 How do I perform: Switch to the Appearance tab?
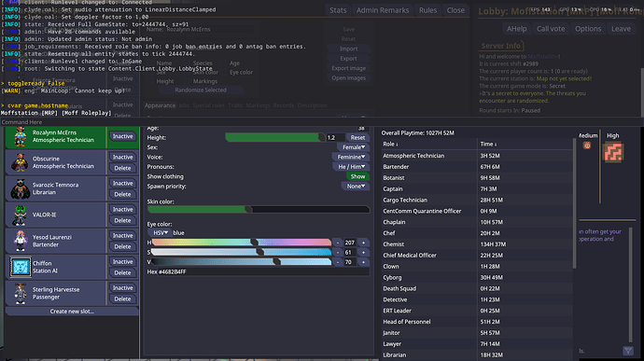[x=161, y=105]
